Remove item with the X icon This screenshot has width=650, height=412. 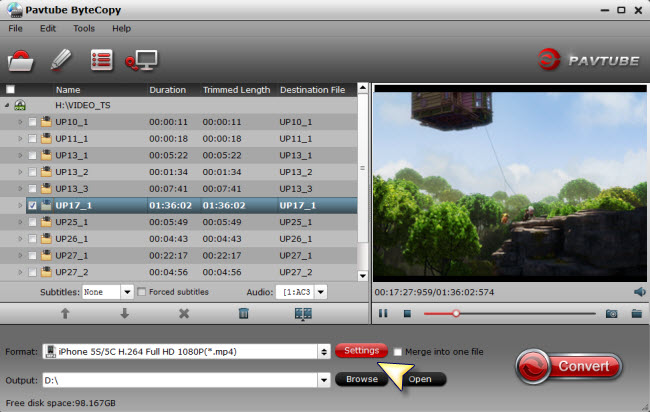184,313
